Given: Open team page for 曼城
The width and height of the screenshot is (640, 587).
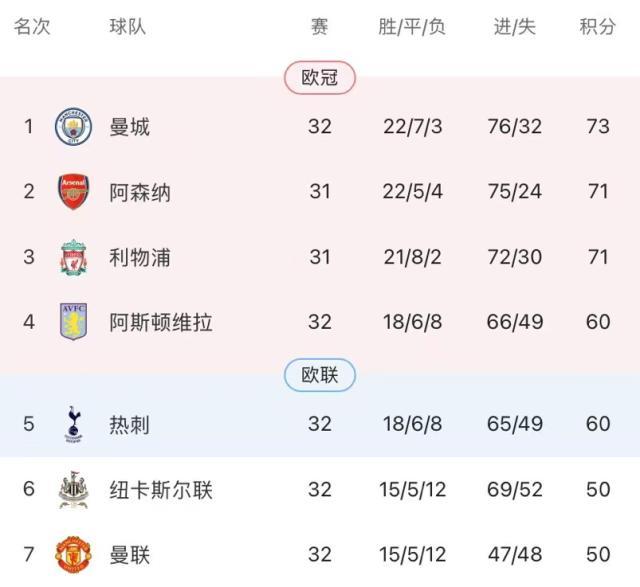Looking at the screenshot, I should pyautogui.click(x=130, y=127).
